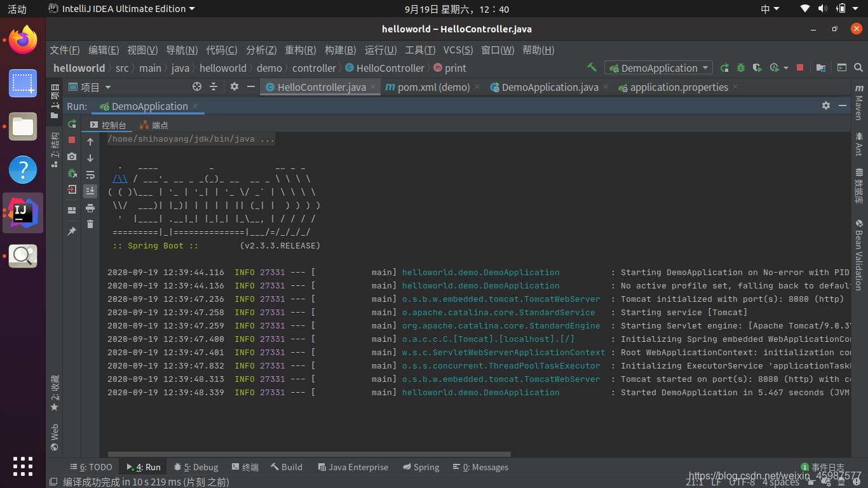
Task: Open Search Everywhere magnifier
Action: pyautogui.click(x=858, y=67)
